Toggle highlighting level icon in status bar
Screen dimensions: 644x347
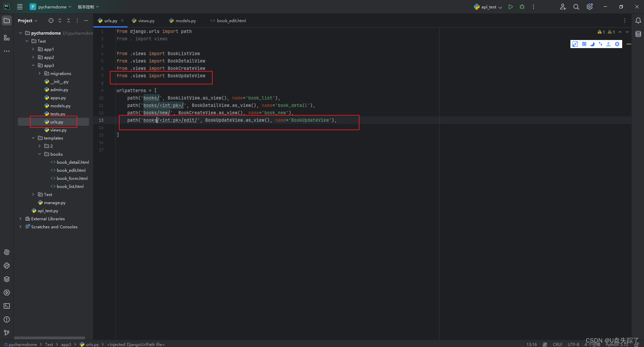click(x=545, y=344)
